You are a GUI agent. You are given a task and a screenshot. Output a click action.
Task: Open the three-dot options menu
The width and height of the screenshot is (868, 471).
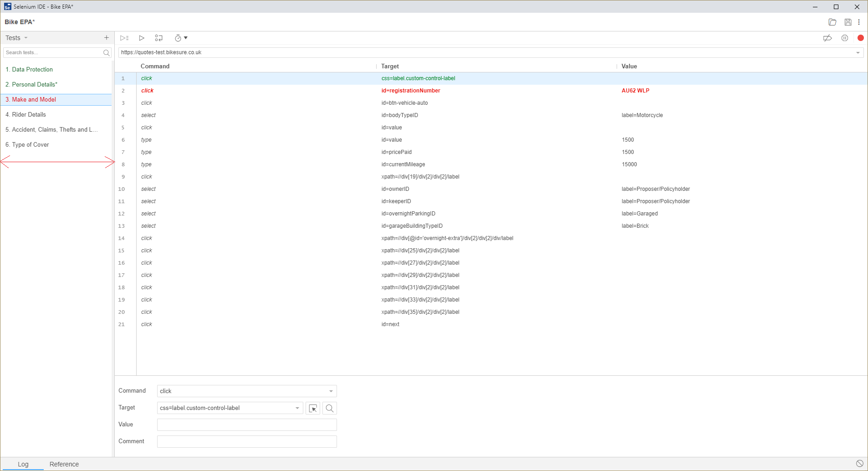[x=859, y=22]
